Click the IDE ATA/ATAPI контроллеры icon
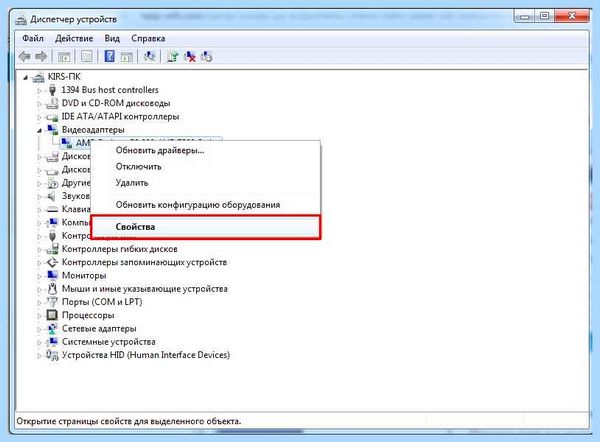This screenshot has width=600, height=442. pyautogui.click(x=52, y=117)
